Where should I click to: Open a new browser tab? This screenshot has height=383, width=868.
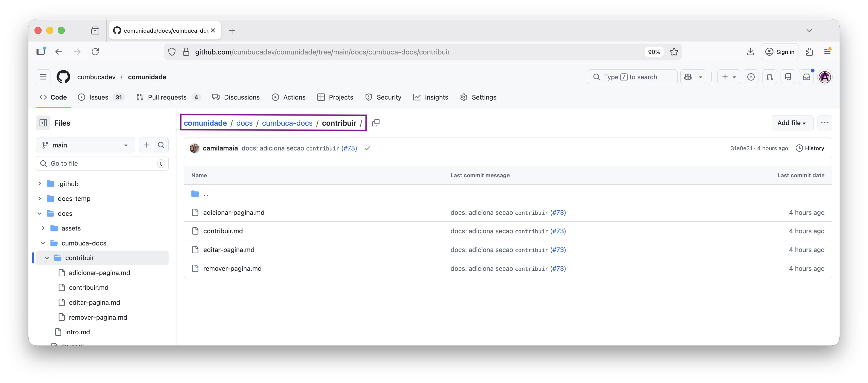click(x=232, y=31)
